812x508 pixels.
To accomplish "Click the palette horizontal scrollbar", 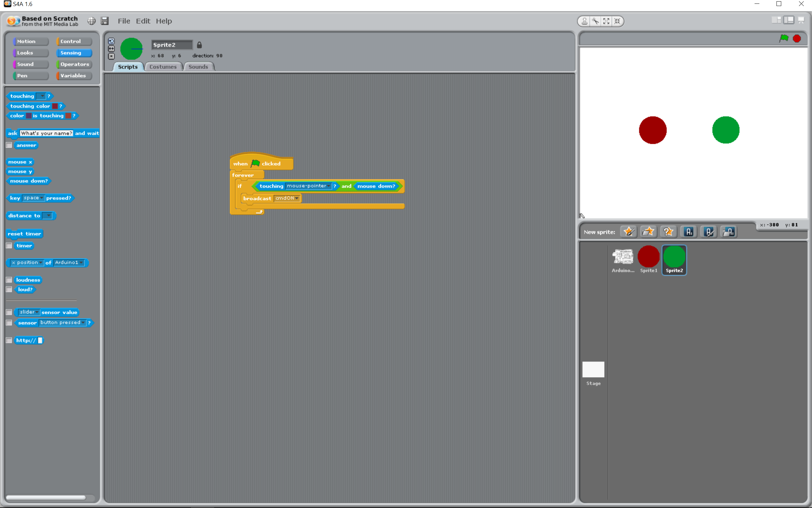I will (46, 498).
